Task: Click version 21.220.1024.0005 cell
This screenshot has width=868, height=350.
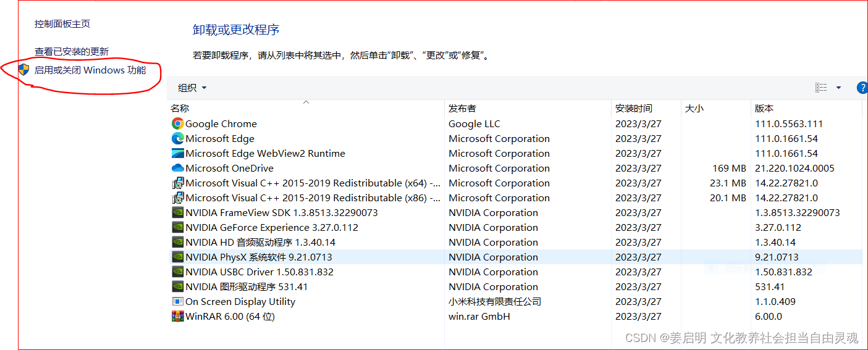Action: 794,168
